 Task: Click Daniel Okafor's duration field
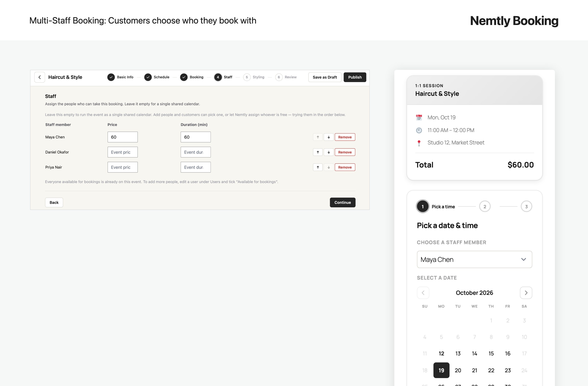pyautogui.click(x=196, y=152)
